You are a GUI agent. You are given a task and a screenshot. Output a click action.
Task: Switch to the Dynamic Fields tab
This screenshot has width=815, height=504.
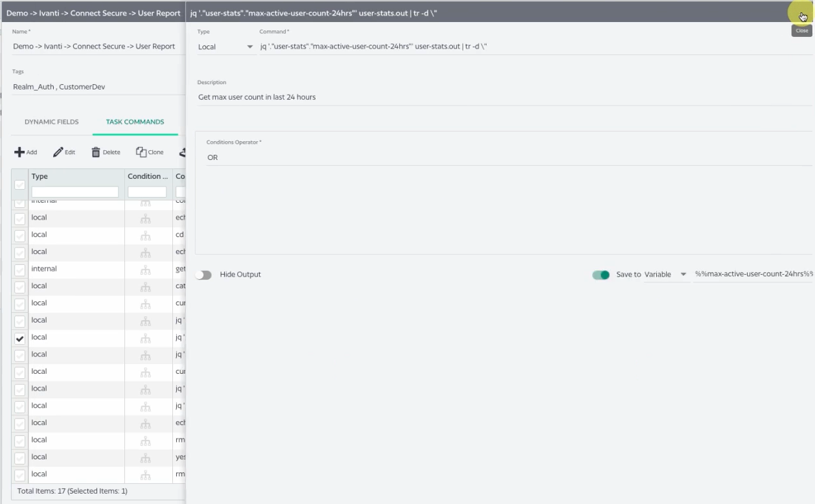(x=52, y=122)
